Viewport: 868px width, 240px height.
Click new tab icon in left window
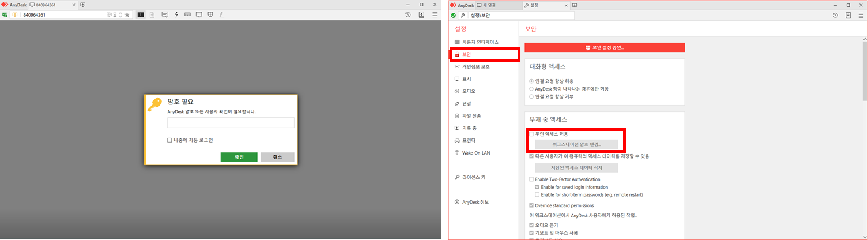coord(83,5)
